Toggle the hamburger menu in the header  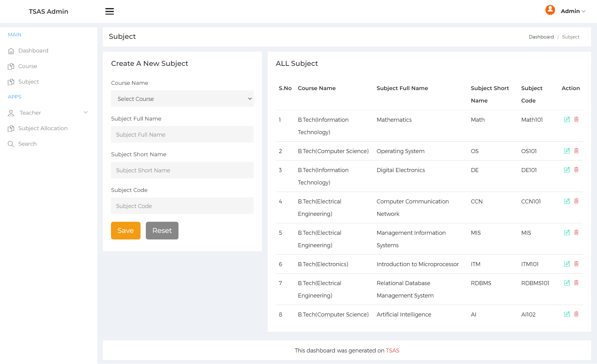pyautogui.click(x=109, y=11)
